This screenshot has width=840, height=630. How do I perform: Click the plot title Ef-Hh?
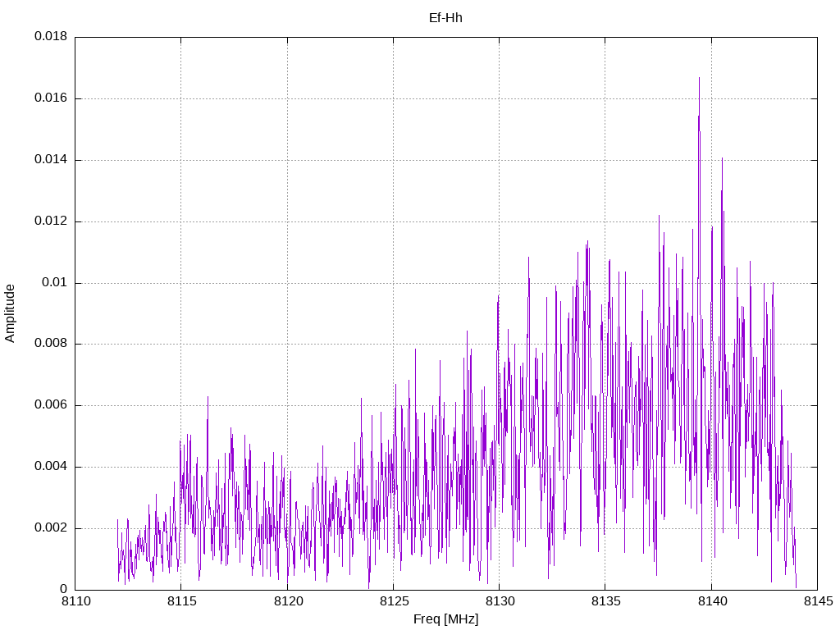pos(445,18)
